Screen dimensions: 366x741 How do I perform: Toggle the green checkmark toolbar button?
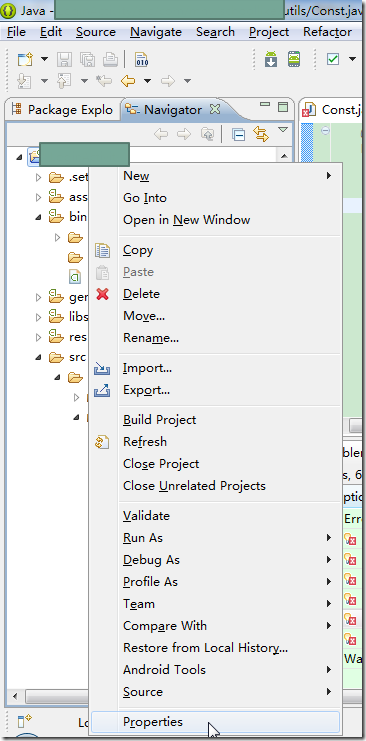click(x=333, y=59)
